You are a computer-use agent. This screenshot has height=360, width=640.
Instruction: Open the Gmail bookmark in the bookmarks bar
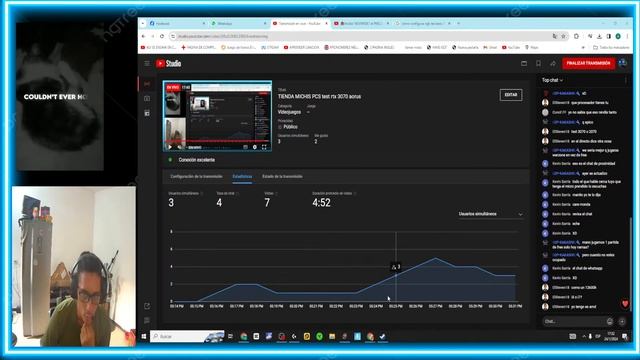[x=490, y=47]
